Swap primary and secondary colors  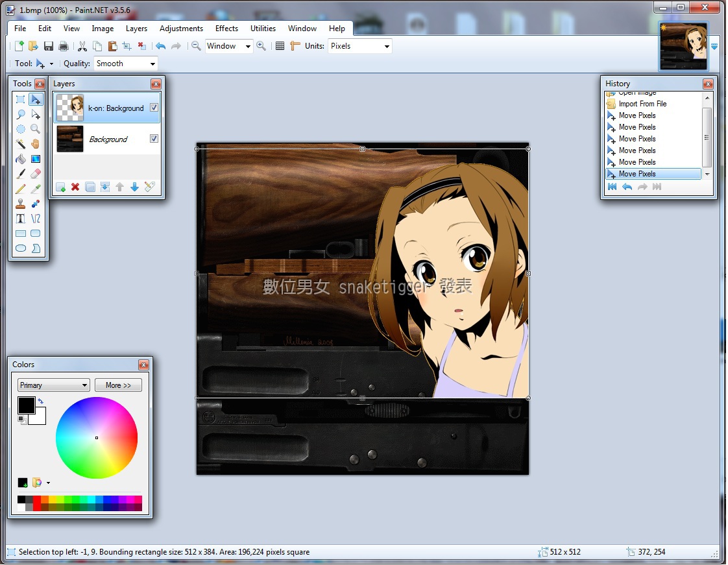[41, 401]
